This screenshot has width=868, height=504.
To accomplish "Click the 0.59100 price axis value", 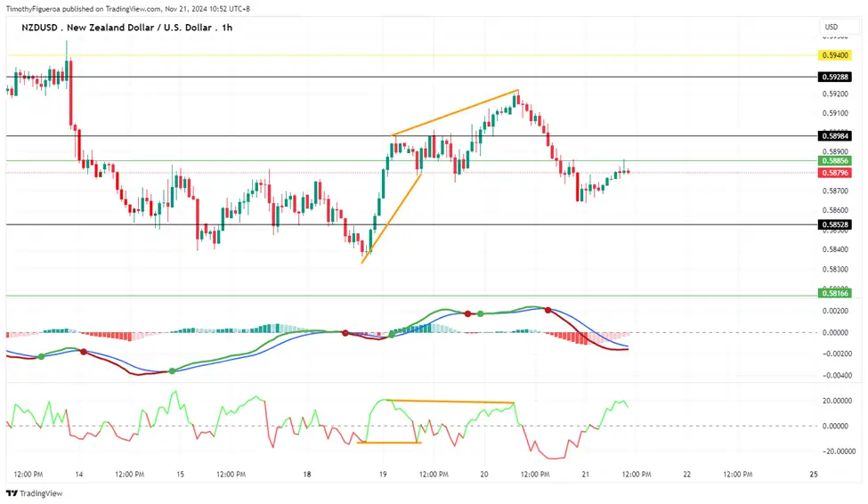I will coord(835,114).
